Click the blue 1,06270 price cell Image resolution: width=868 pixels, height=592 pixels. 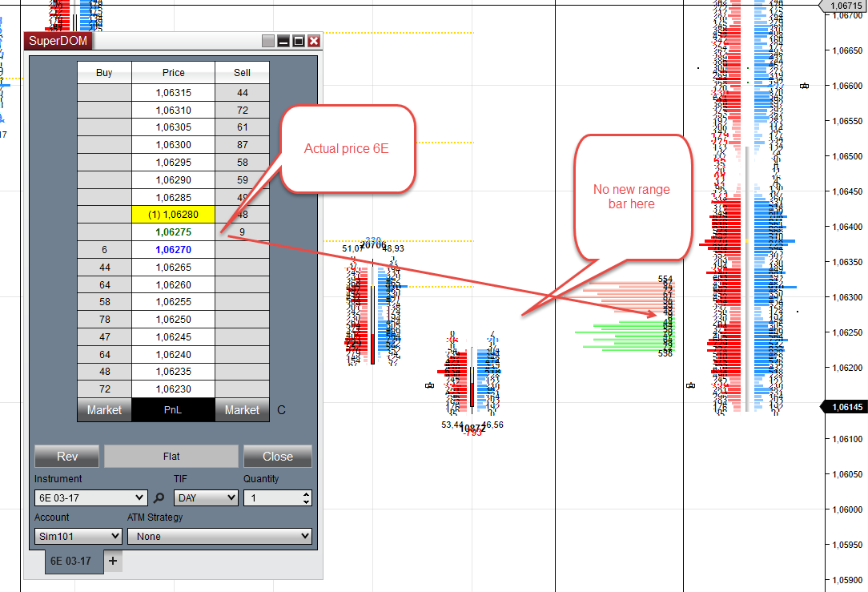click(173, 250)
